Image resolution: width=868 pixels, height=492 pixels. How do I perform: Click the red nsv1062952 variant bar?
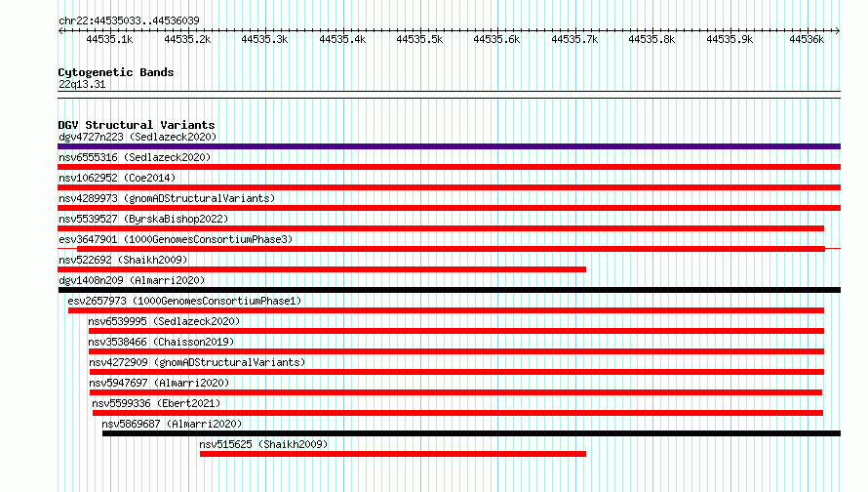pyautogui.click(x=449, y=187)
